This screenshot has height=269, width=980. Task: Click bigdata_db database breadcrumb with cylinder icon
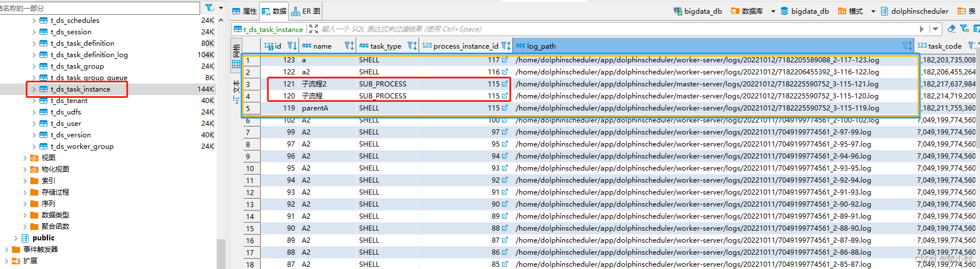[x=804, y=11]
